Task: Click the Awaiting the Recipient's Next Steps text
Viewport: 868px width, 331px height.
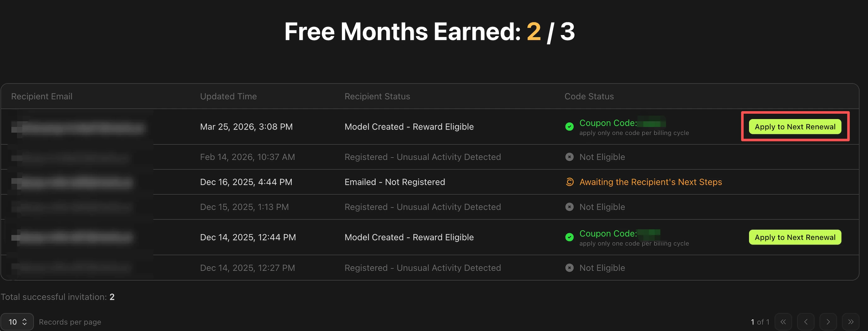Action: (x=651, y=182)
